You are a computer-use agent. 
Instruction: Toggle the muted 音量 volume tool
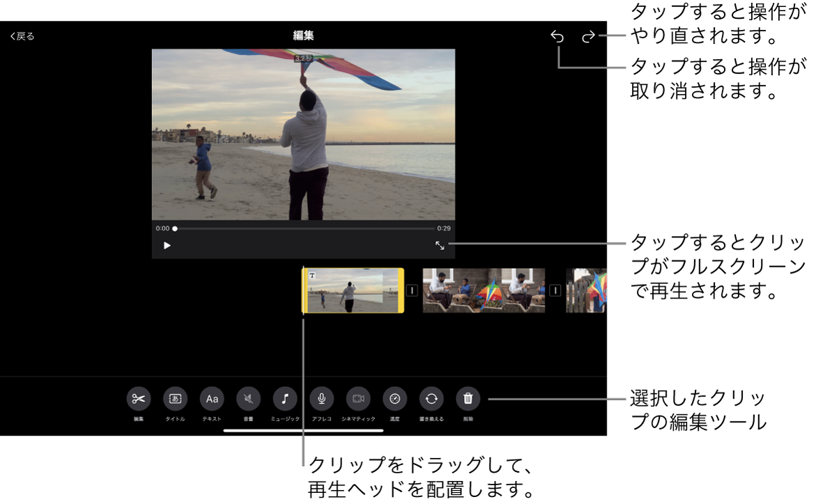coord(248,399)
